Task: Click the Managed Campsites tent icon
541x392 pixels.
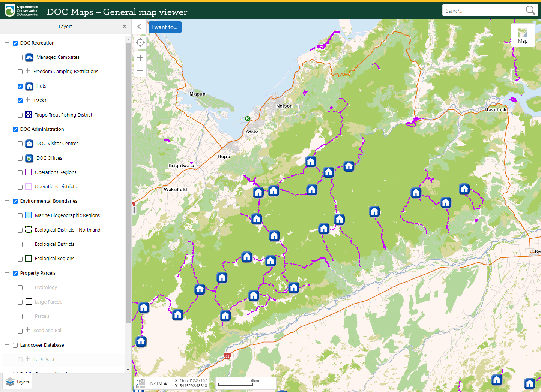Action: [x=29, y=58]
